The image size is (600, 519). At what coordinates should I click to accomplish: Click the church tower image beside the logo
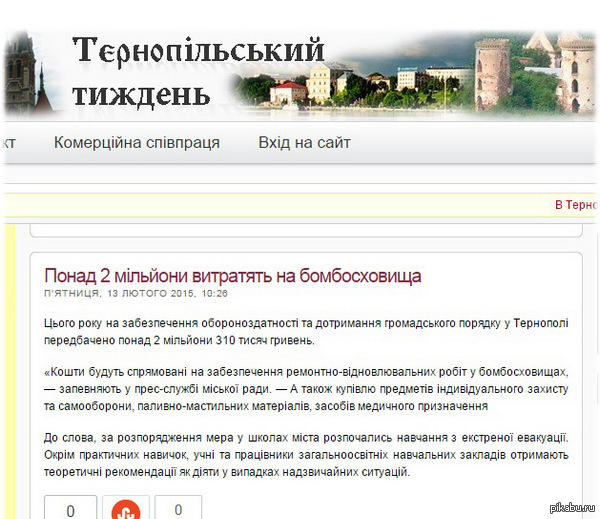[x=28, y=73]
